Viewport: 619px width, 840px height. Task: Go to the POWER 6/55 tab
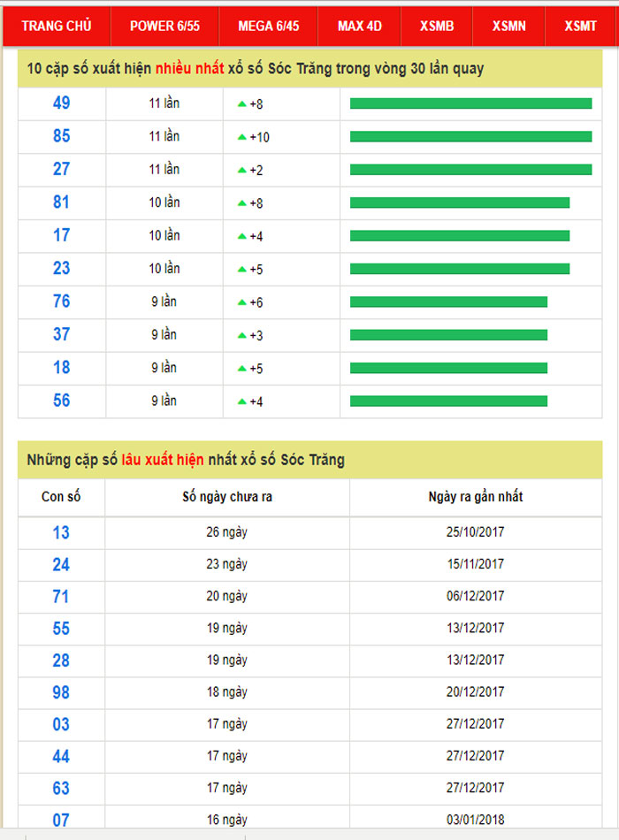click(164, 26)
